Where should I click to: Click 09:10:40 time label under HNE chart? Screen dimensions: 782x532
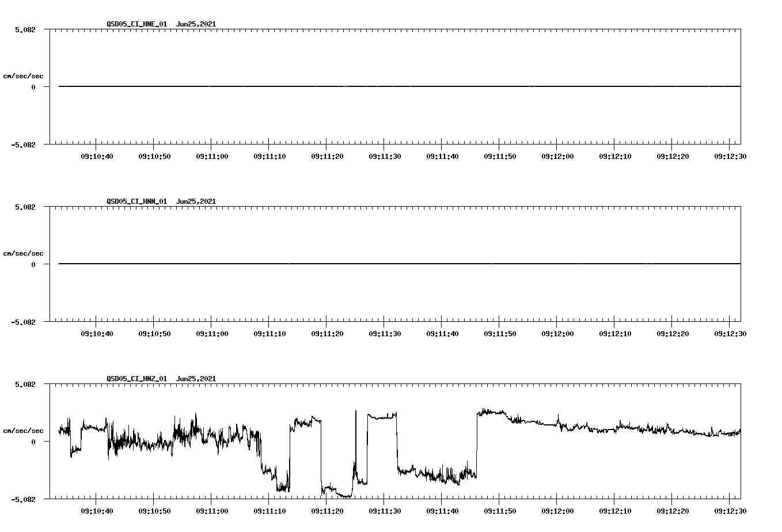pos(96,157)
